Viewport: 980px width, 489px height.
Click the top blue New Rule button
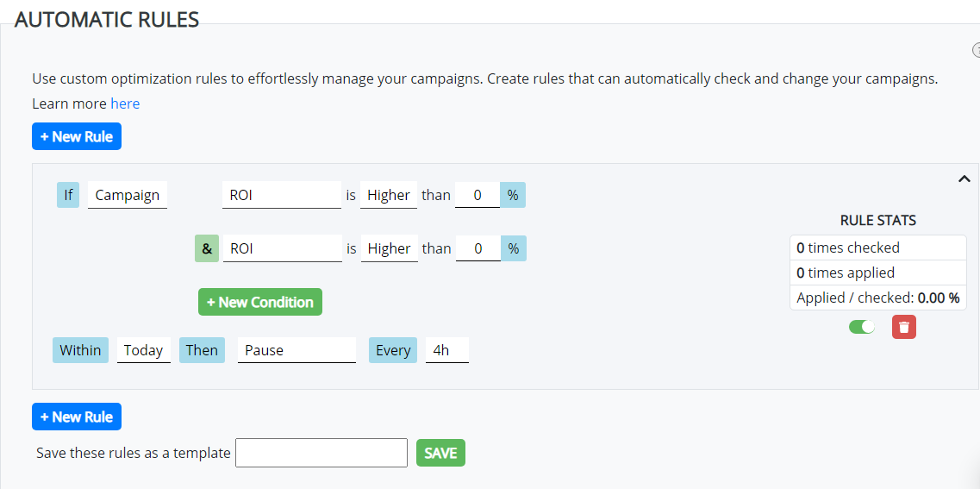[x=77, y=136]
